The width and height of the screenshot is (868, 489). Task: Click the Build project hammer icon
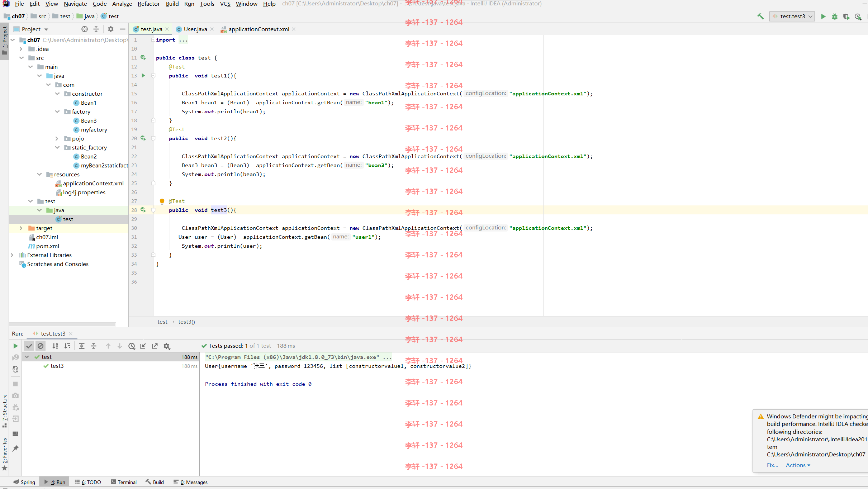click(760, 16)
